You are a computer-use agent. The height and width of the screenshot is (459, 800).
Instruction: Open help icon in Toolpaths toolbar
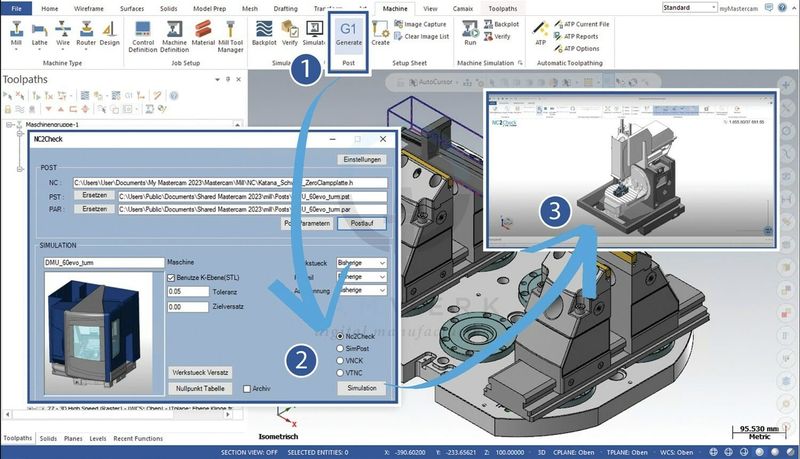[173, 95]
